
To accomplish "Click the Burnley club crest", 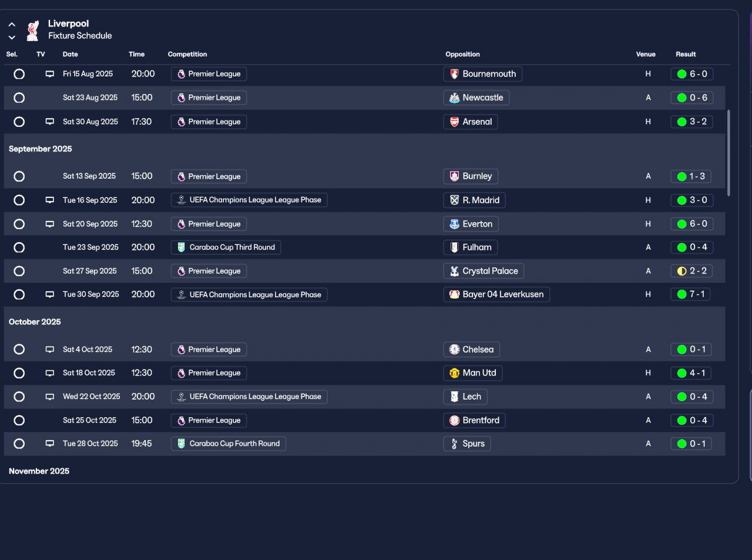I will pos(454,176).
